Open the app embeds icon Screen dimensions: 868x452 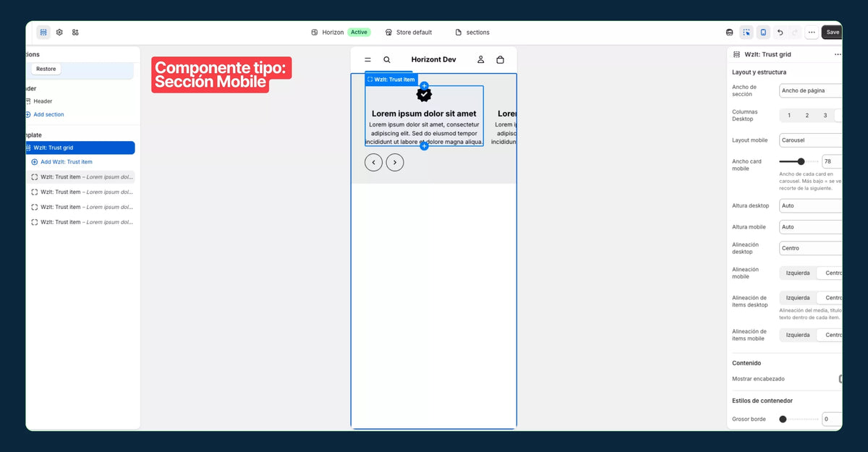coord(75,33)
